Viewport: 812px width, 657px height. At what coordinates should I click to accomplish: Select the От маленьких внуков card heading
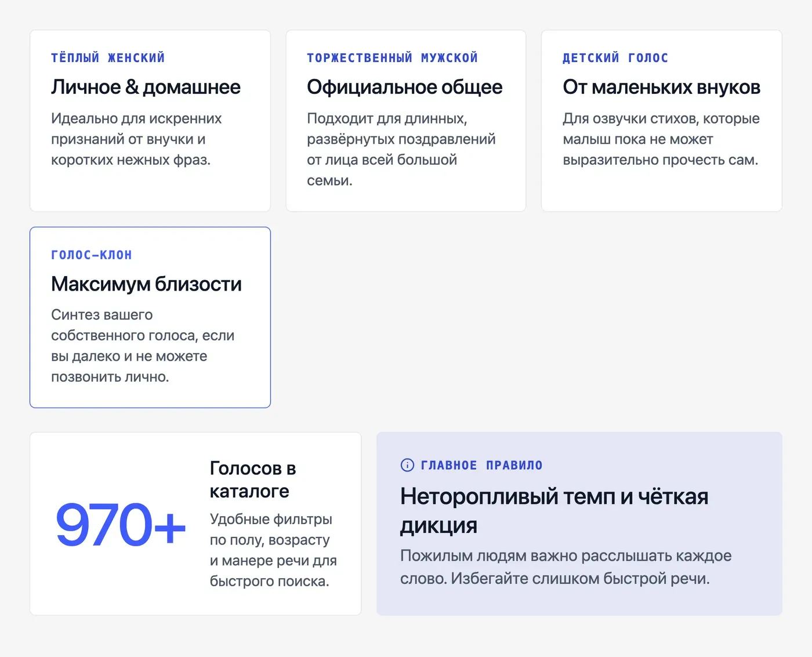click(x=661, y=87)
